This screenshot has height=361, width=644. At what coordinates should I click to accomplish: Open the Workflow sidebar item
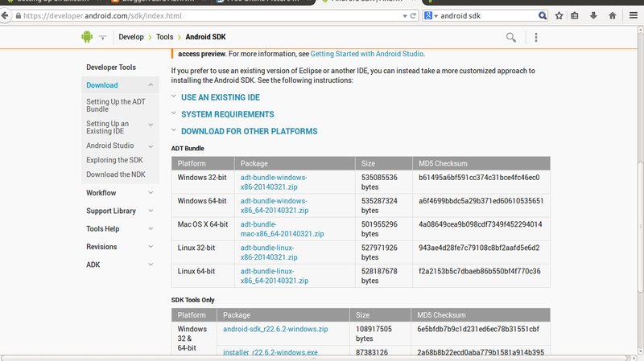[x=101, y=193]
